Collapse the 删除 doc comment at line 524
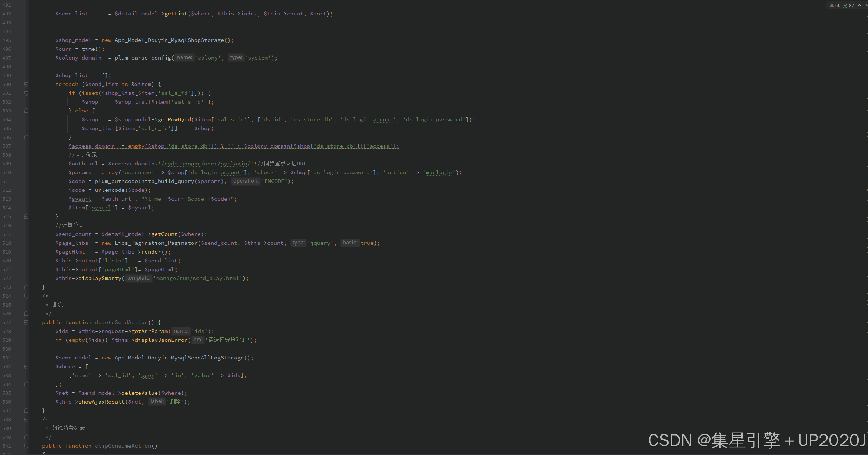Screen dimensions: 868x455 tap(26, 296)
